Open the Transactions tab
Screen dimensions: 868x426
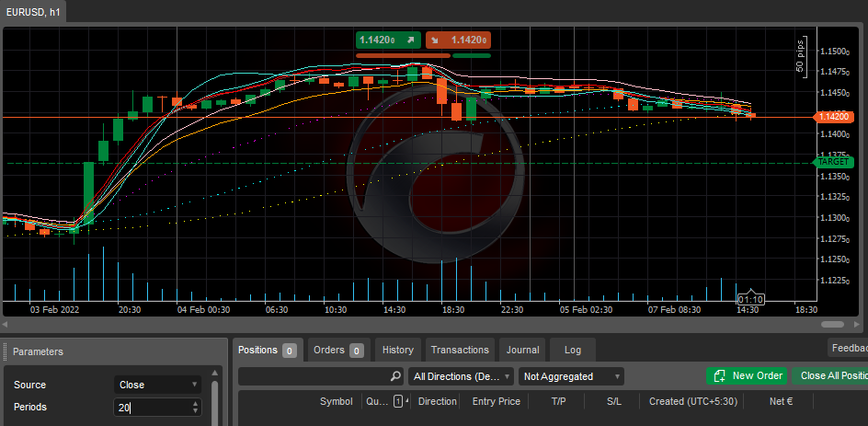[460, 351]
